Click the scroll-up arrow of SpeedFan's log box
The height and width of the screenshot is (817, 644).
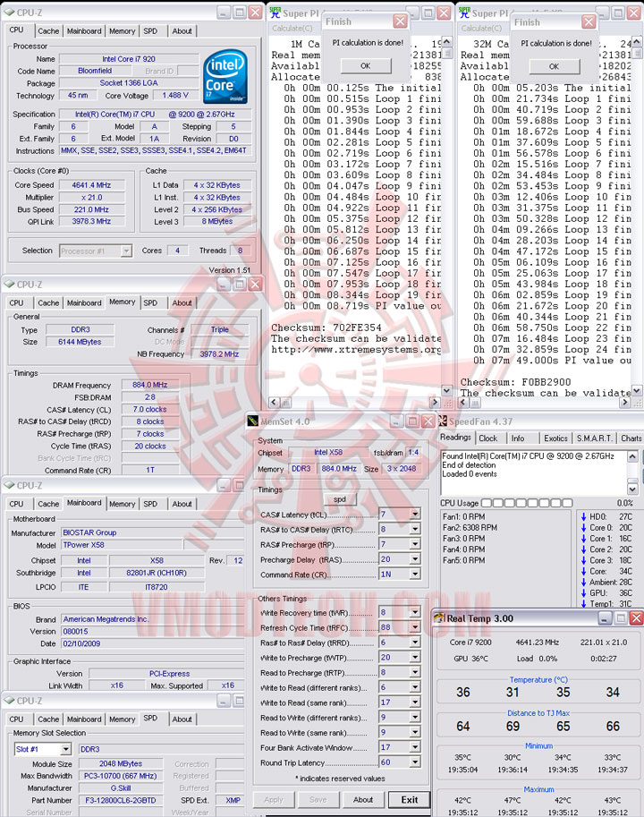tap(632, 457)
